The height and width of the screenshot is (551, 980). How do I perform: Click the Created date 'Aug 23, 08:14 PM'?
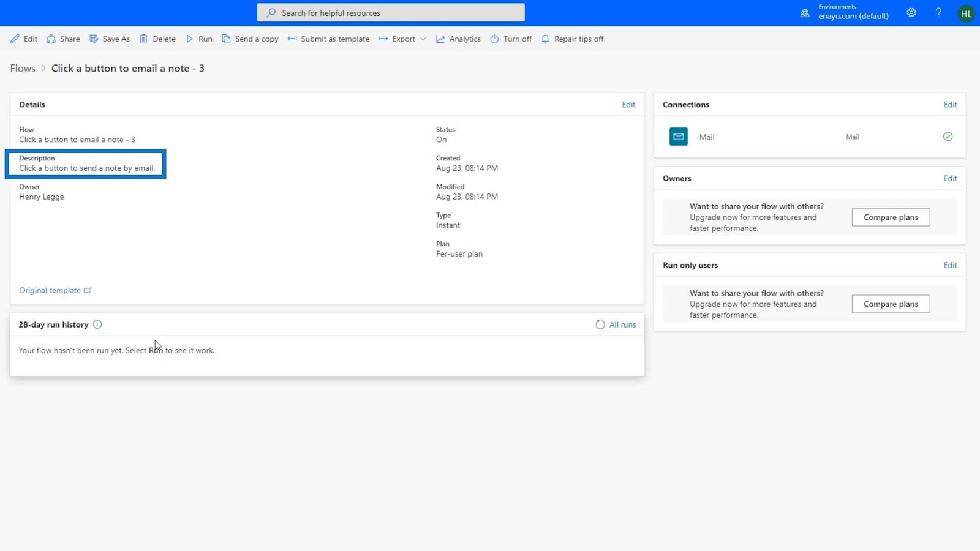pyautogui.click(x=467, y=168)
